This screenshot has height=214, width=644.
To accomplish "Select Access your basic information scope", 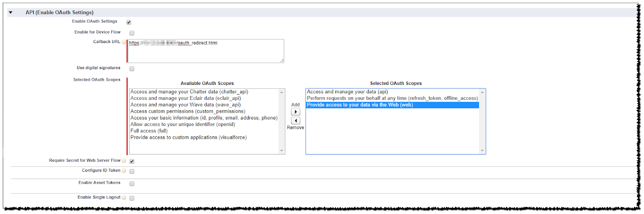I will point(204,118).
